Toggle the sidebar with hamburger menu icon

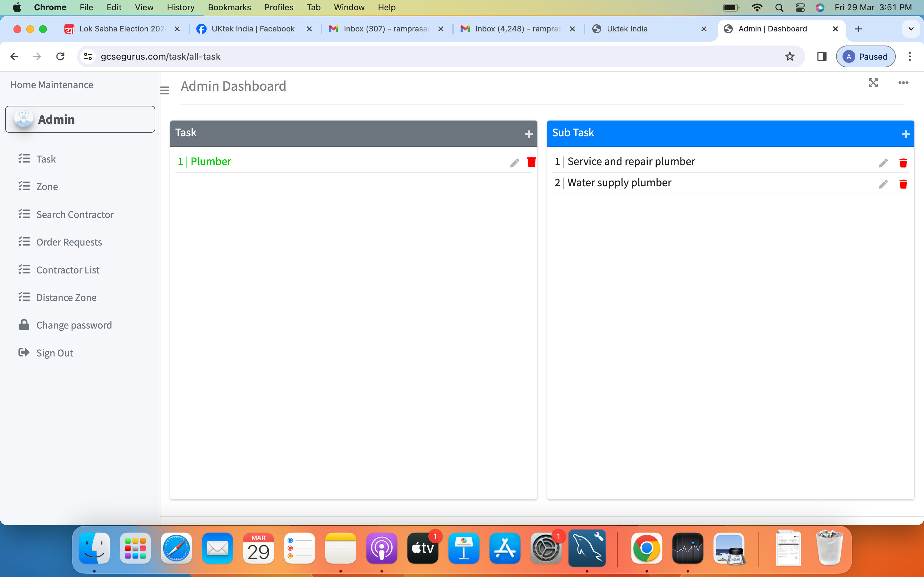[x=165, y=90]
